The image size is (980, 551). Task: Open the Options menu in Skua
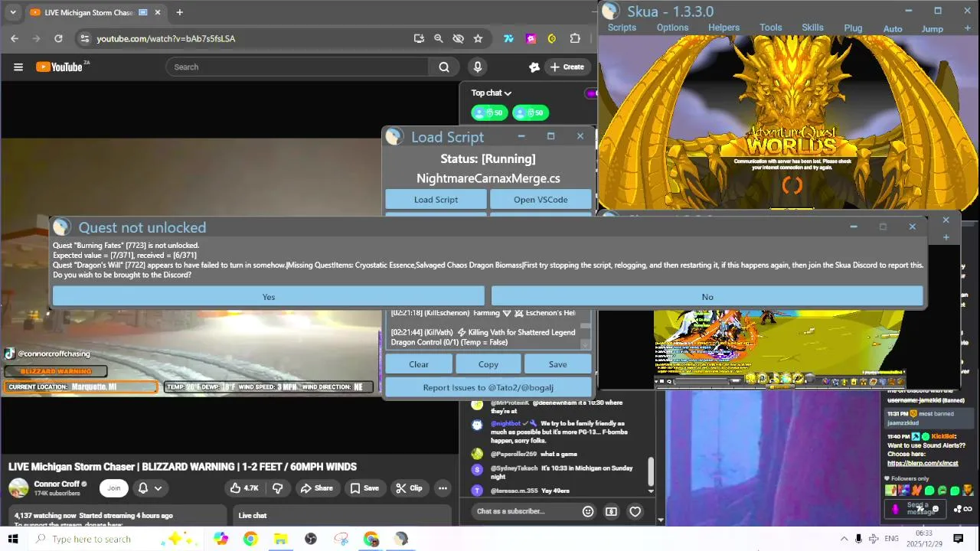(672, 28)
